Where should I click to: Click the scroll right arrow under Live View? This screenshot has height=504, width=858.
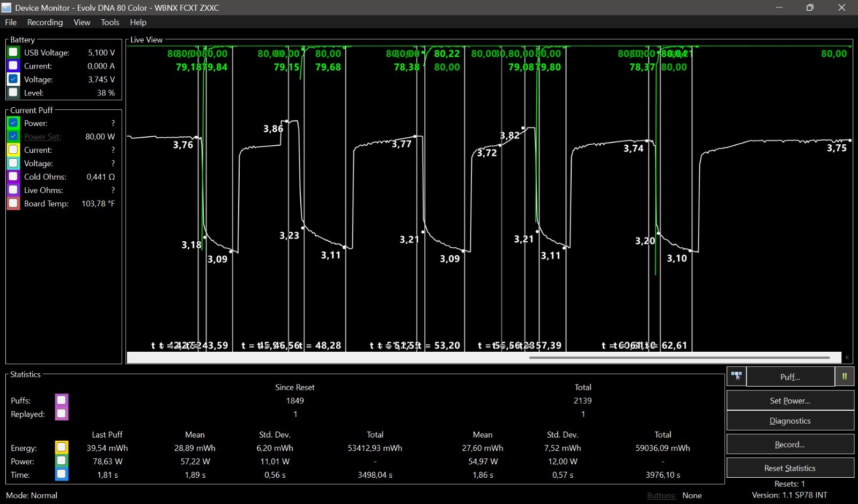click(847, 357)
